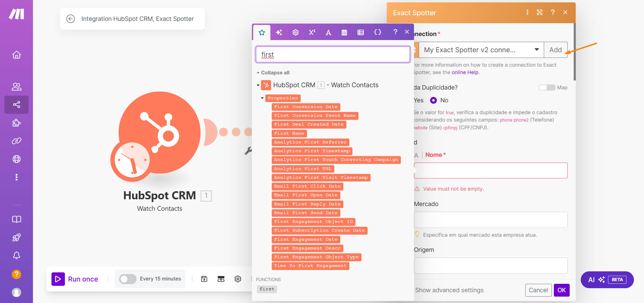This screenshot has height=303, width=644.
Task: Click the Nome input field
Action: coord(491,171)
